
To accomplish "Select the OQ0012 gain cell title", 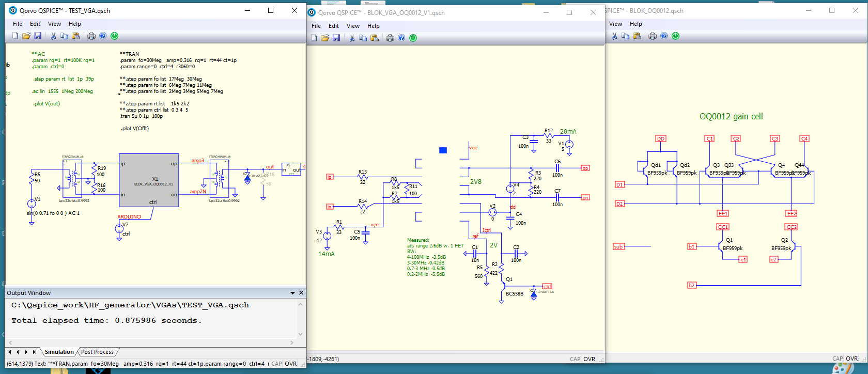I will (731, 117).
